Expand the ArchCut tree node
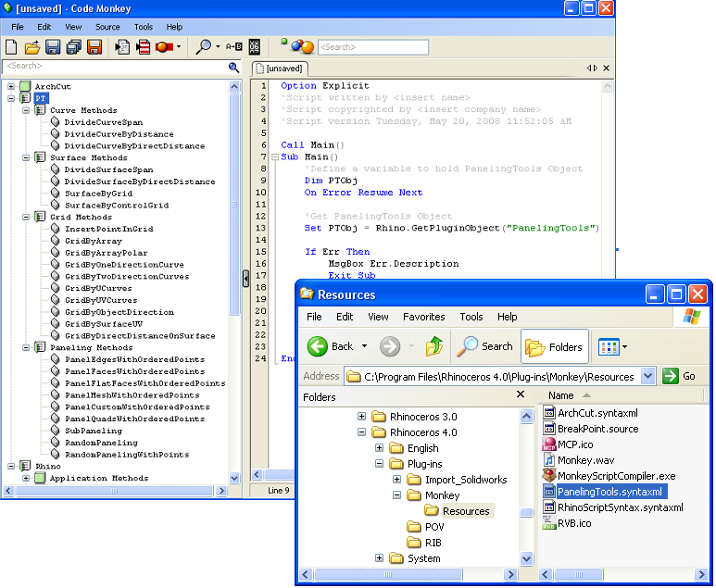Screen dimensions: 716x588 11,86
